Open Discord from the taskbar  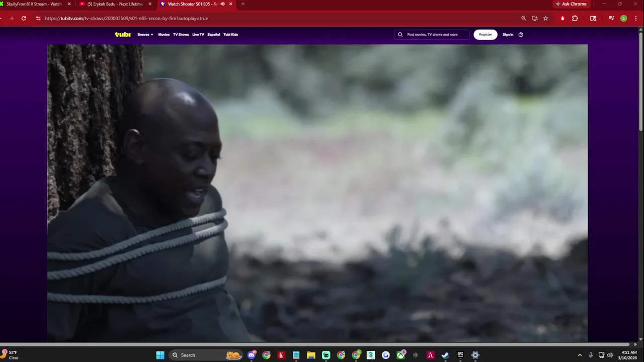(252, 355)
